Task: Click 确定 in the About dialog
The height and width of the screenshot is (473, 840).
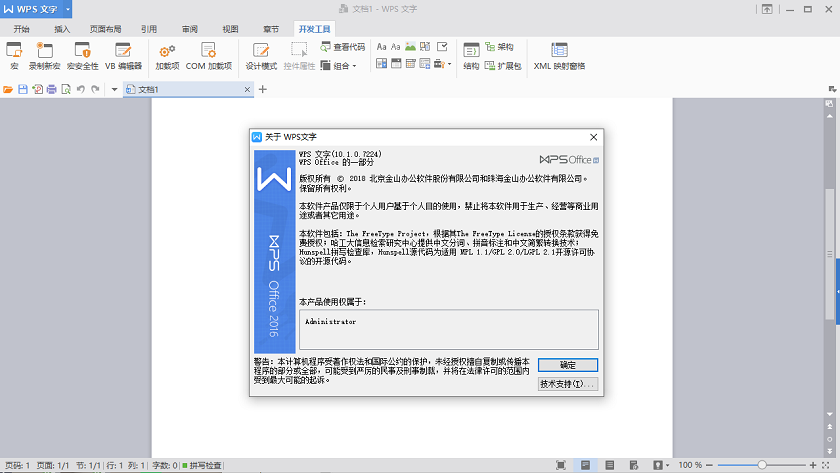Action: tap(568, 365)
